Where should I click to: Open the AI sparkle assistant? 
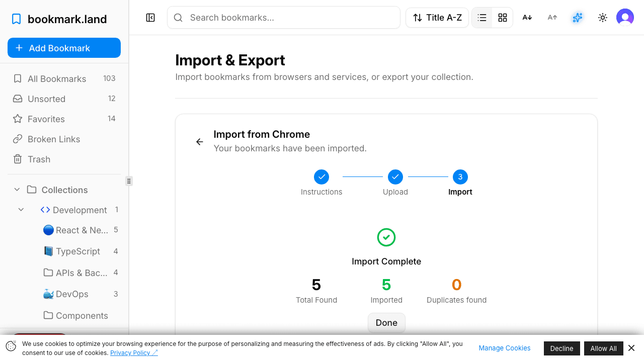(578, 18)
